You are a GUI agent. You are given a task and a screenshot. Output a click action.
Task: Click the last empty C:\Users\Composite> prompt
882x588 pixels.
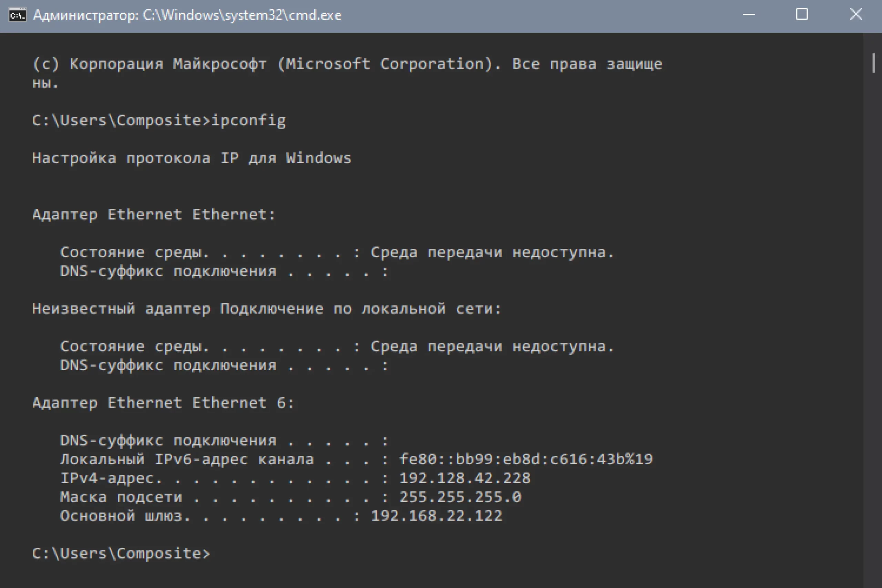[121, 554]
